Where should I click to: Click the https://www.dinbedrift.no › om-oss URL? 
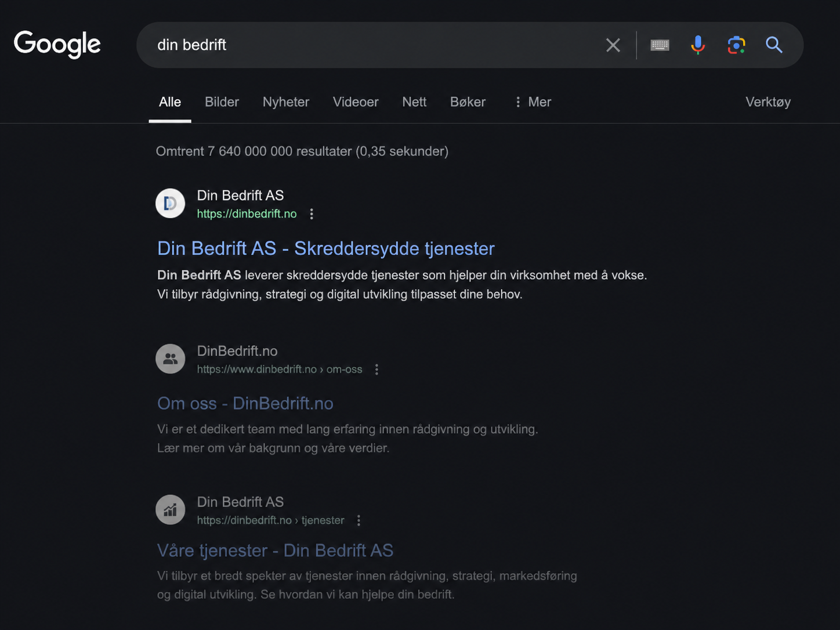[x=280, y=370]
